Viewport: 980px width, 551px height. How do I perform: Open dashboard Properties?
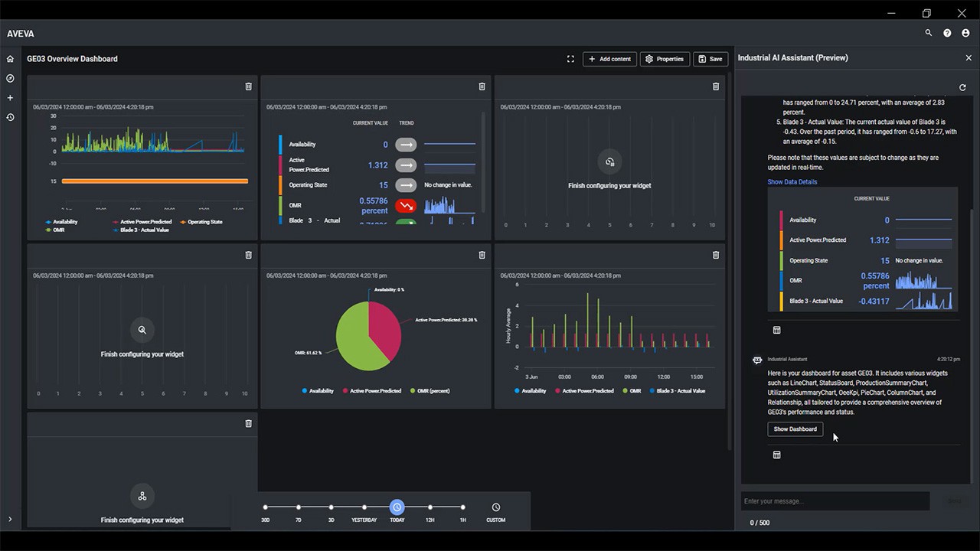click(x=664, y=59)
